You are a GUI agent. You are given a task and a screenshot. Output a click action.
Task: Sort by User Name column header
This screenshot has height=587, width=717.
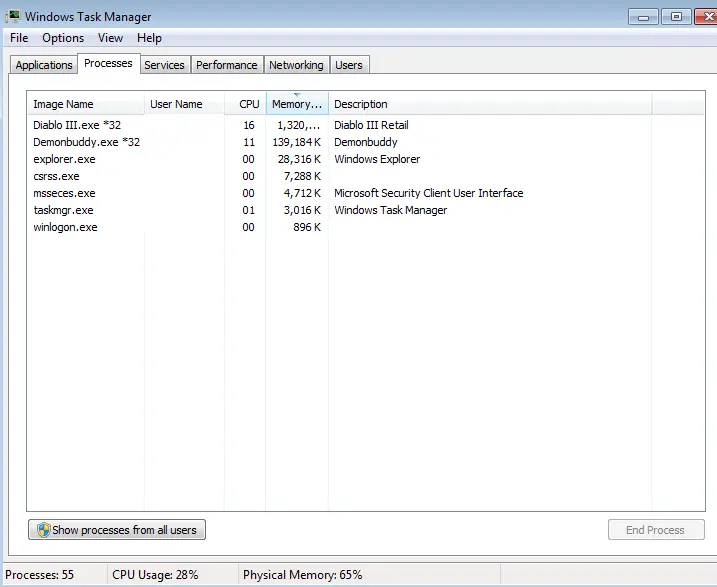click(184, 104)
